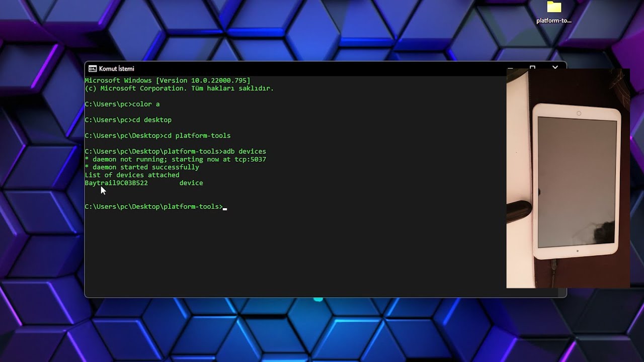
Task: Click the 'cd platform-tools' command line
Action: coord(157,136)
